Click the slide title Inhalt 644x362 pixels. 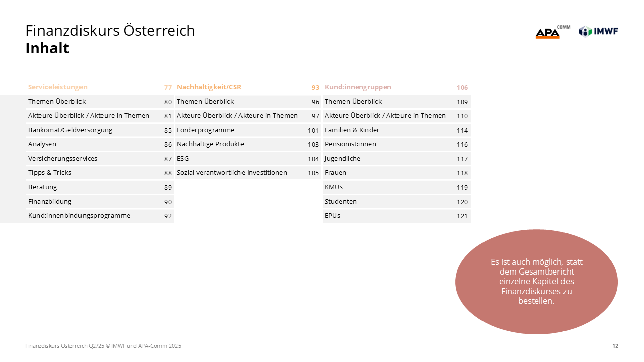pos(47,48)
